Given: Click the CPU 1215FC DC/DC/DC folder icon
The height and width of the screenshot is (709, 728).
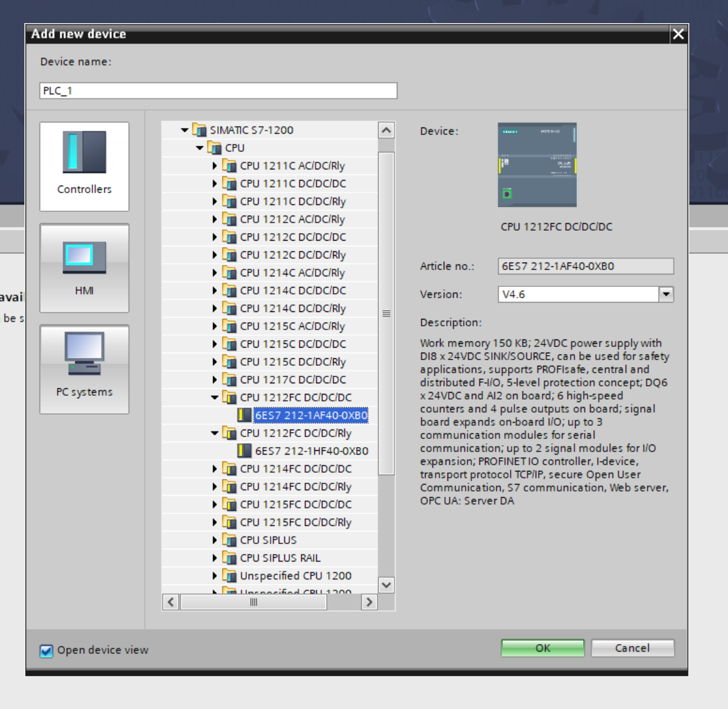Looking at the screenshot, I should tap(229, 504).
